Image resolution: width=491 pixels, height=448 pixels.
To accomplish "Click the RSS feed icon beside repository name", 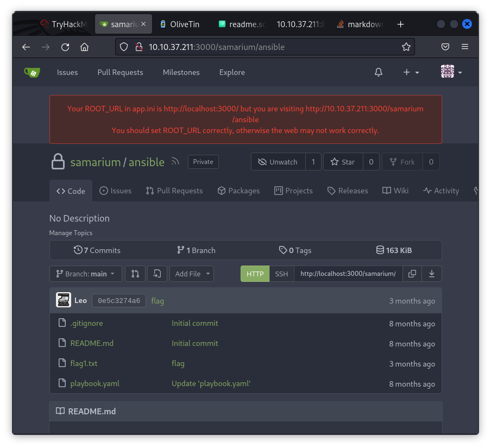I will pyautogui.click(x=175, y=161).
